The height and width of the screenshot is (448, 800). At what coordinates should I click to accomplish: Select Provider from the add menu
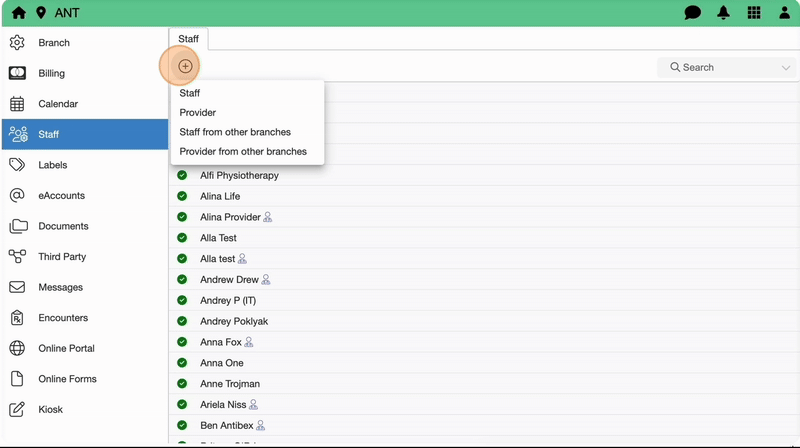tap(198, 113)
